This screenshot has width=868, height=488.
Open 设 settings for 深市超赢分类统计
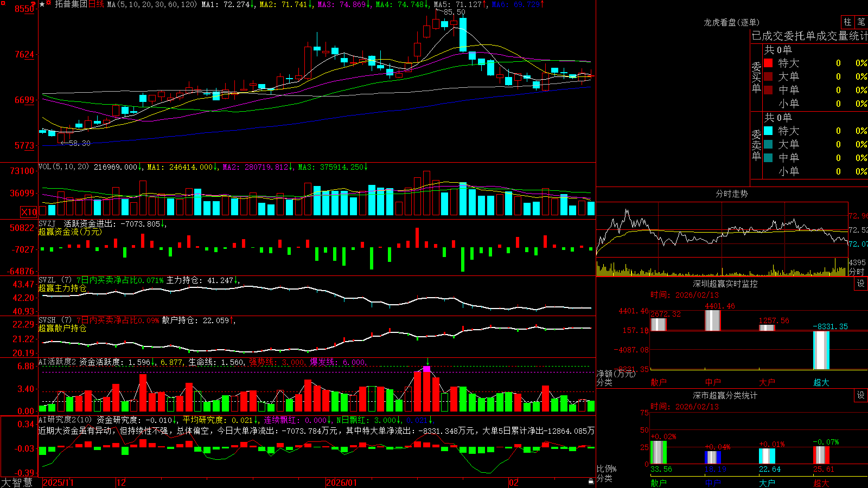pos(861,395)
